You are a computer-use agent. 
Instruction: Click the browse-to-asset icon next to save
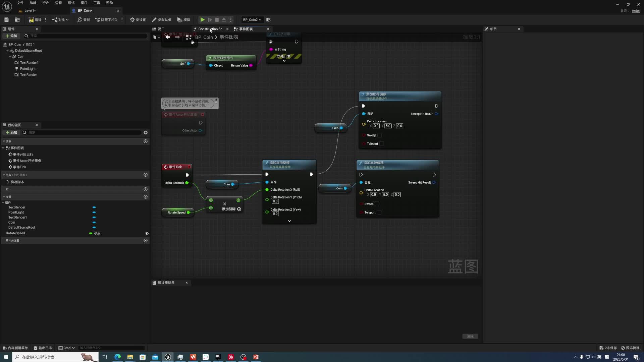pos(17,20)
